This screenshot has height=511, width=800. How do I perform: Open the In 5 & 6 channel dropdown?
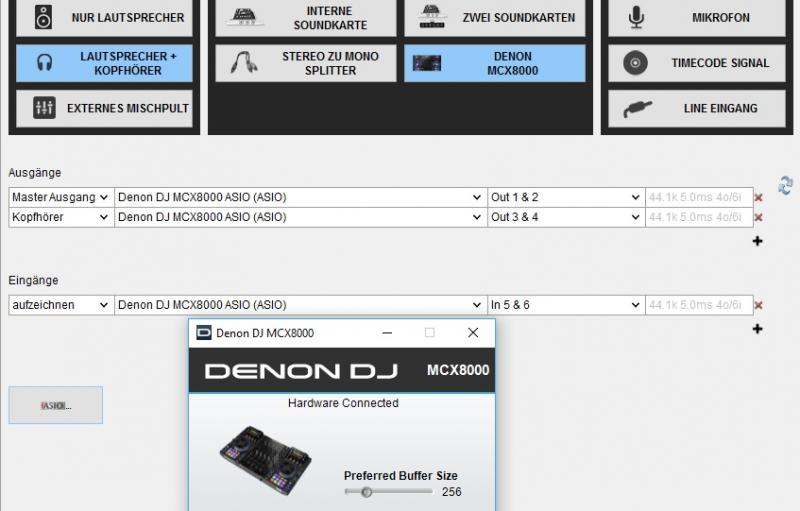(x=566, y=305)
